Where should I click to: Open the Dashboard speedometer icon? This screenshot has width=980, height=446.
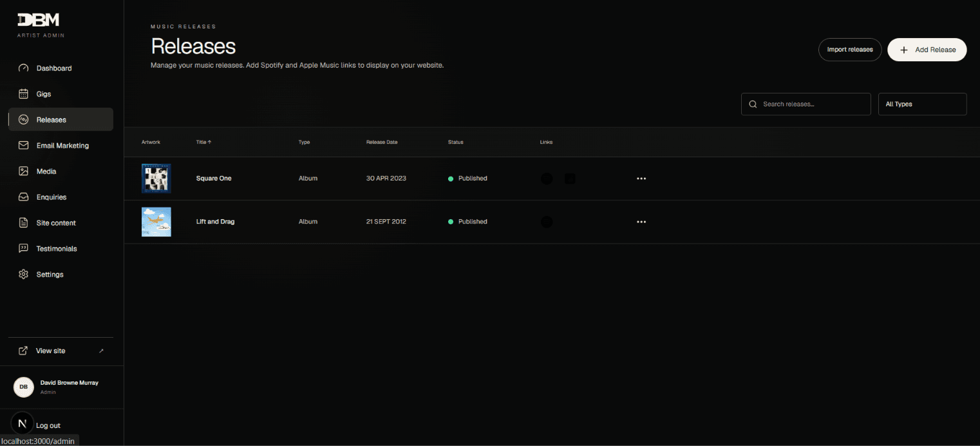[x=24, y=68]
